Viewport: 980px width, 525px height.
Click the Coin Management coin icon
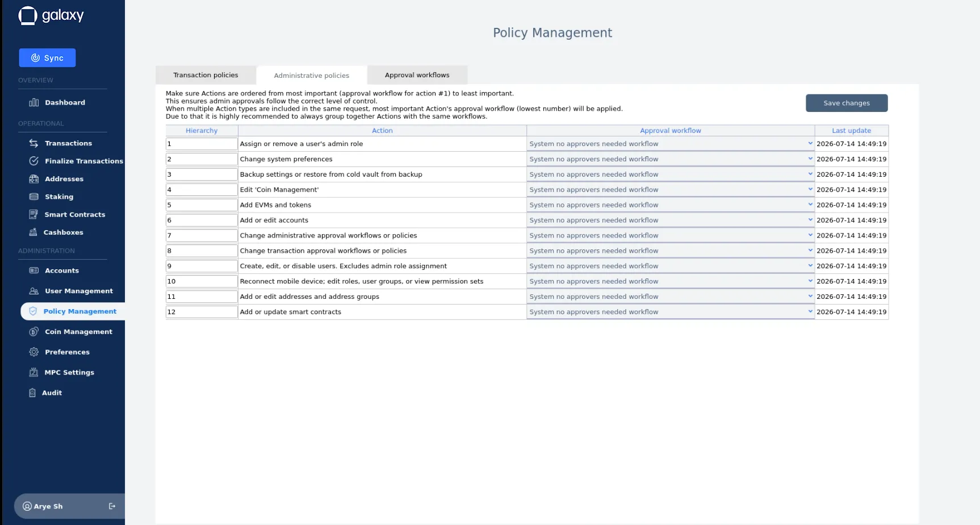coord(34,332)
